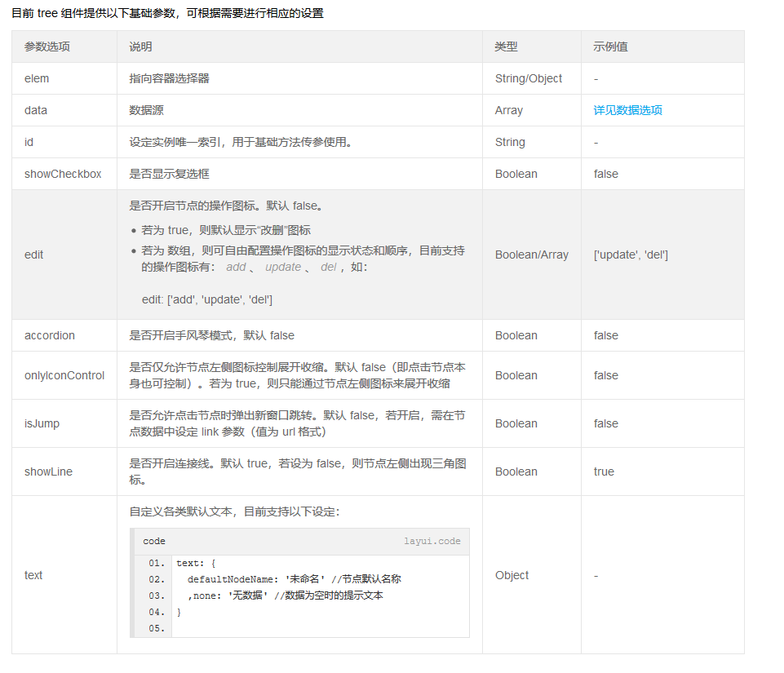Select the 说明 column header
Image resolution: width=784 pixels, height=673 pixels.
pyautogui.click(x=133, y=46)
